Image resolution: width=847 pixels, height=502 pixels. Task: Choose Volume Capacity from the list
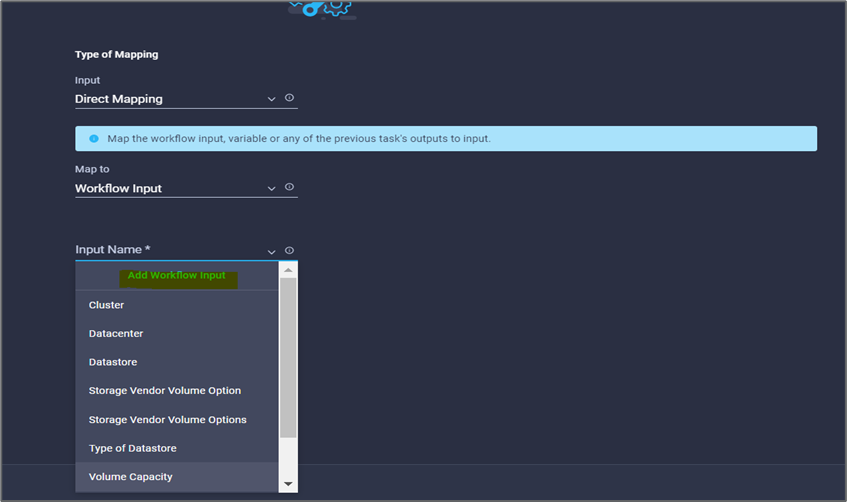coord(177,477)
